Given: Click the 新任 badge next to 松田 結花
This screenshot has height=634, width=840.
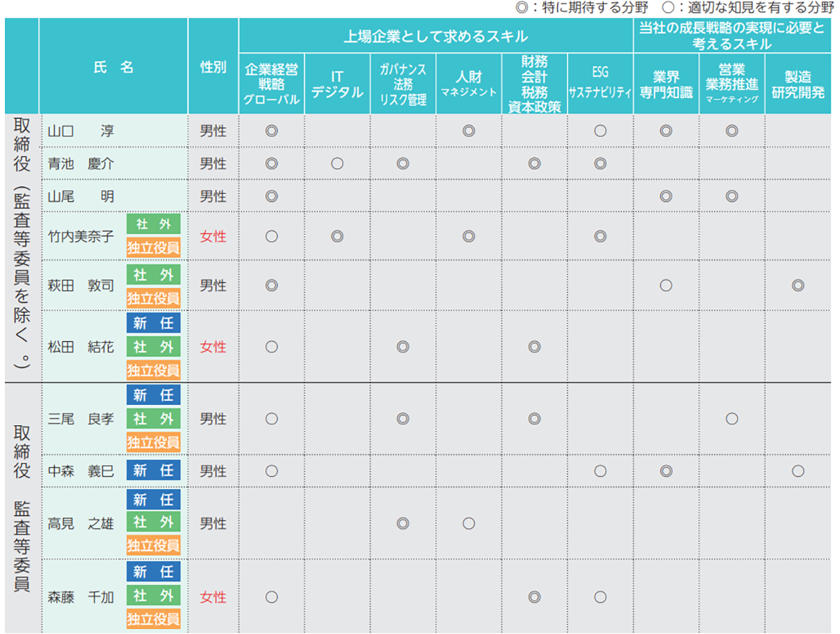Looking at the screenshot, I should tap(153, 323).
